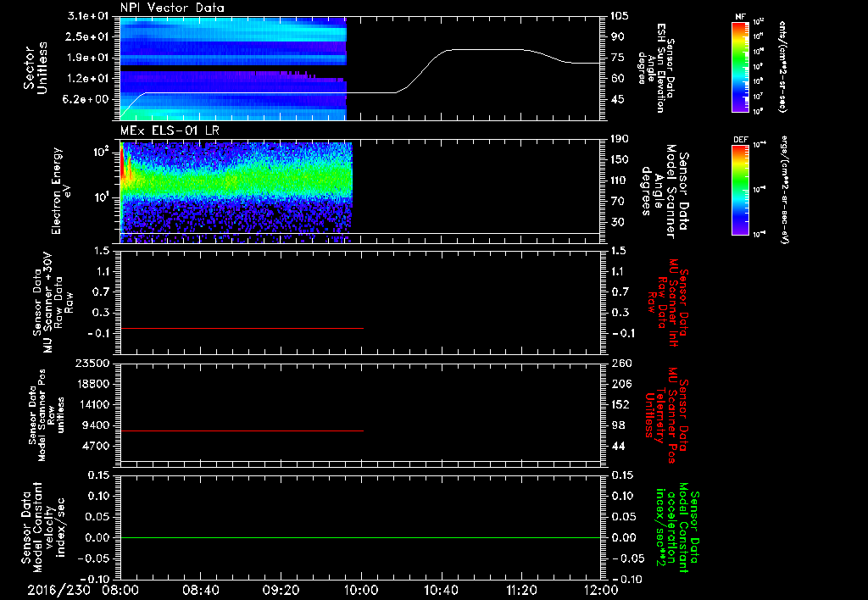Click the '1.2e+01' sector tick label
This screenshot has width=868, height=600.
coord(88,79)
